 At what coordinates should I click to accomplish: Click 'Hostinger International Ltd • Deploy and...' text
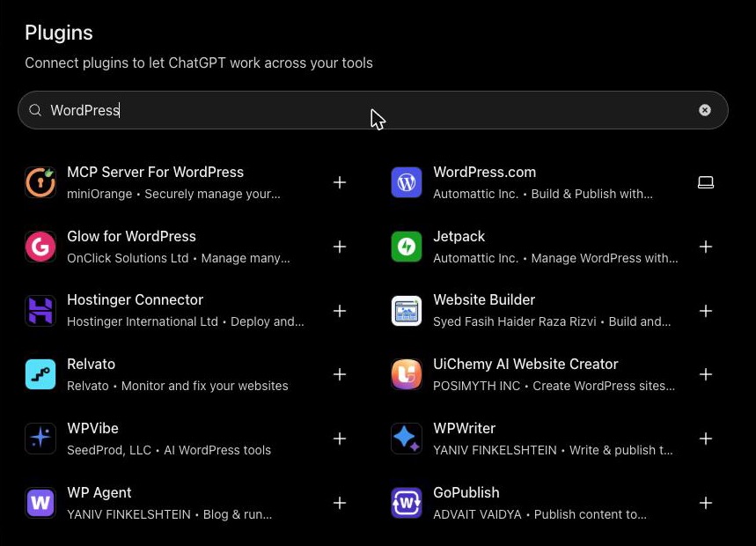coord(186,321)
